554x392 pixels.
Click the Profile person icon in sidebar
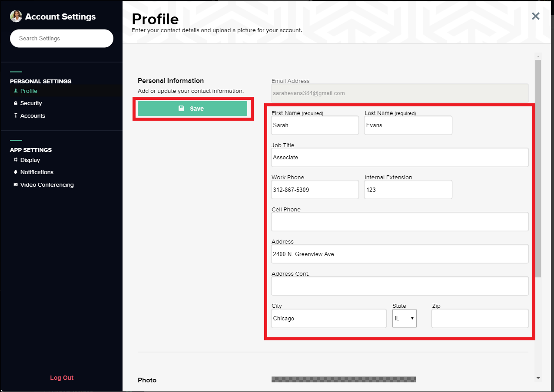16,91
